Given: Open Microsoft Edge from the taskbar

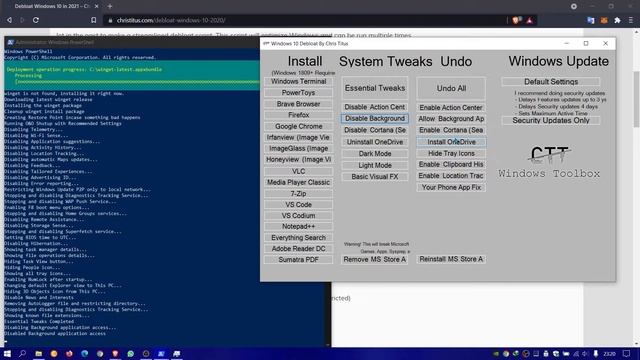Looking at the screenshot, I should pos(84,354).
